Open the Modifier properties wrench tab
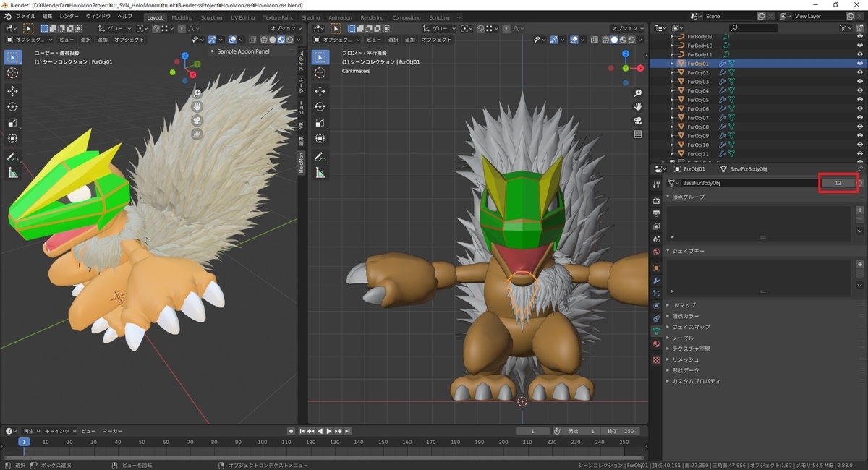 point(656,280)
